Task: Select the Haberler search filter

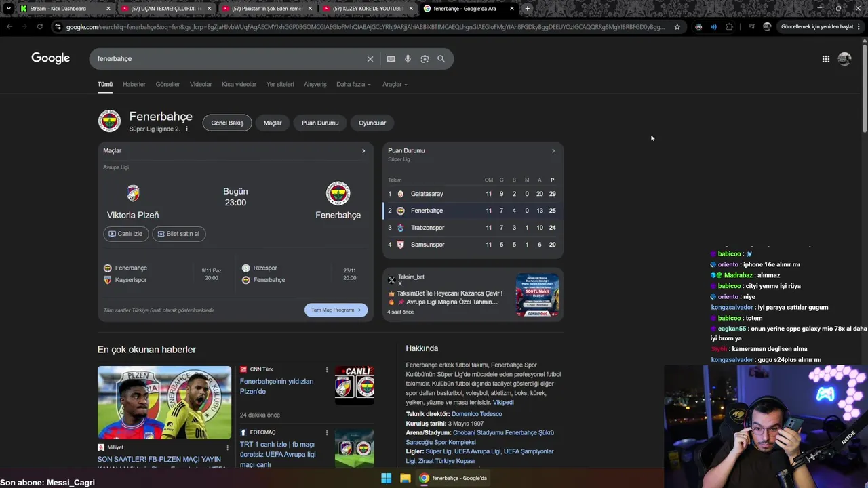Action: tap(134, 85)
